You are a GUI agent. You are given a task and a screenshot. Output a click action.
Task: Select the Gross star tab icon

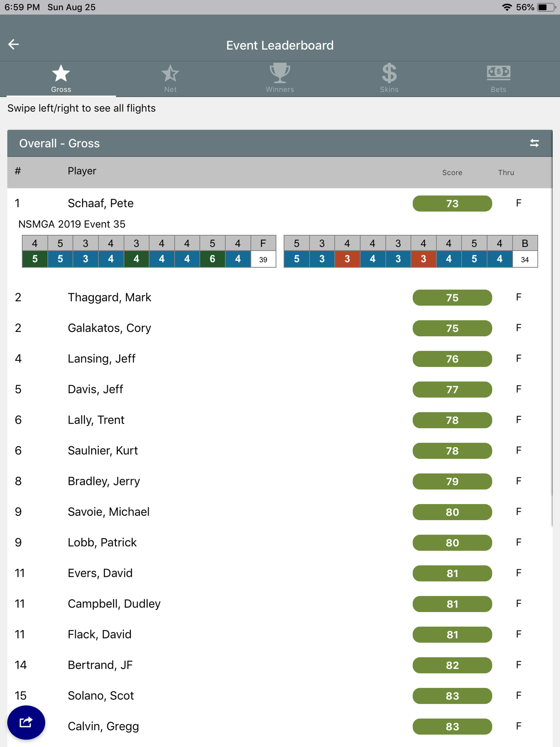click(x=61, y=73)
